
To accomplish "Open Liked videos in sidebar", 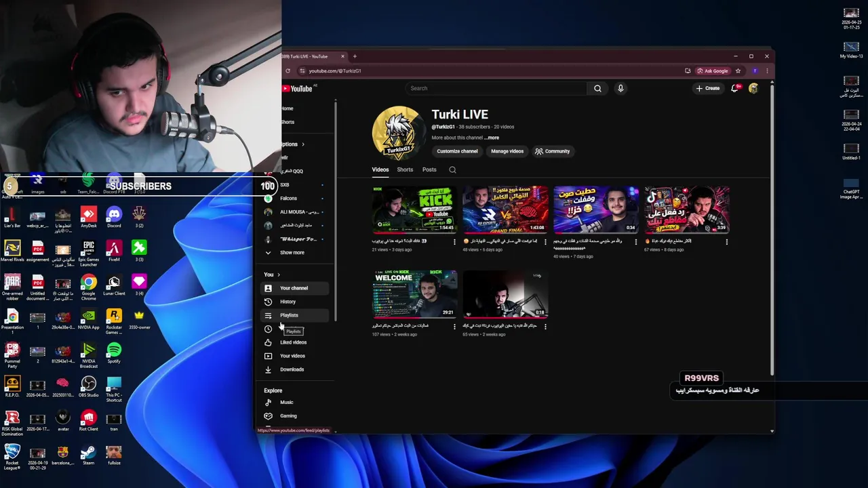I will click(x=296, y=342).
